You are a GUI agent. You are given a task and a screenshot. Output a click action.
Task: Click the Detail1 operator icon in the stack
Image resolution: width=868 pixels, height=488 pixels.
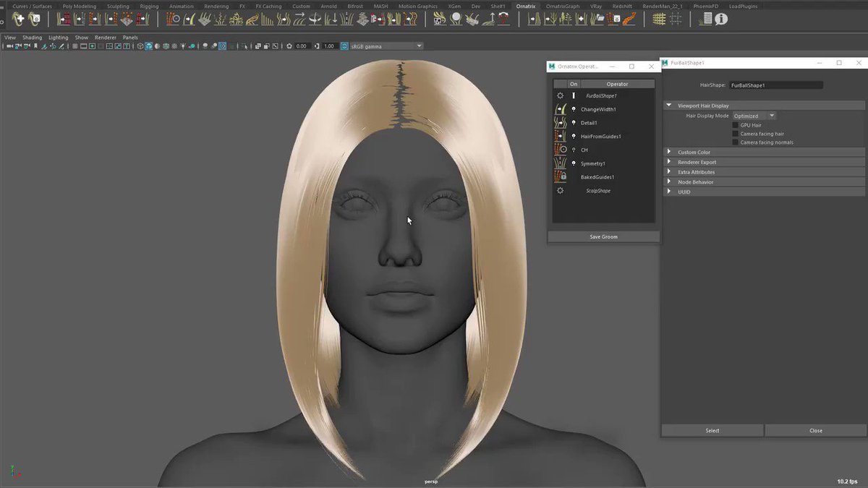pyautogui.click(x=560, y=123)
